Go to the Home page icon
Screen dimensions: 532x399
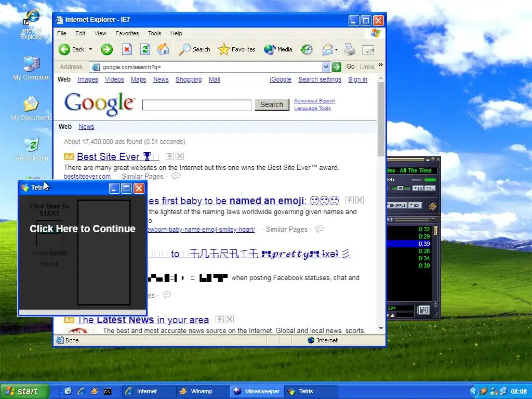[x=163, y=49]
